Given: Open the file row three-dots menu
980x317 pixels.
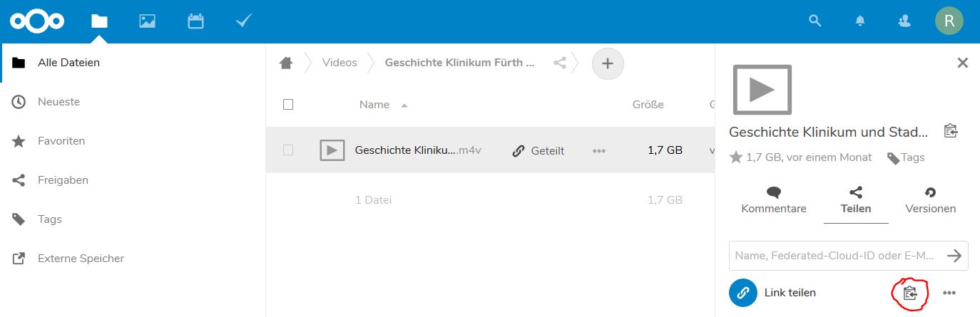Looking at the screenshot, I should coord(599,151).
